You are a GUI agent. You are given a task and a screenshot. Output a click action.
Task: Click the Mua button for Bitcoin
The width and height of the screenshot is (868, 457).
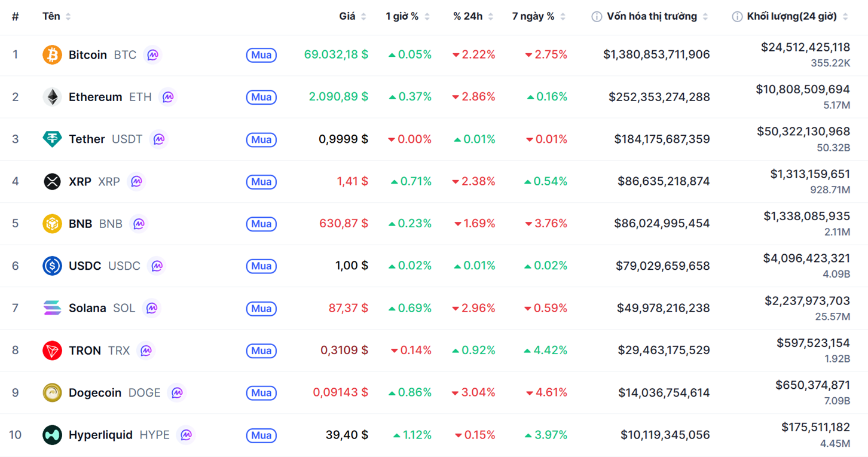[261, 55]
